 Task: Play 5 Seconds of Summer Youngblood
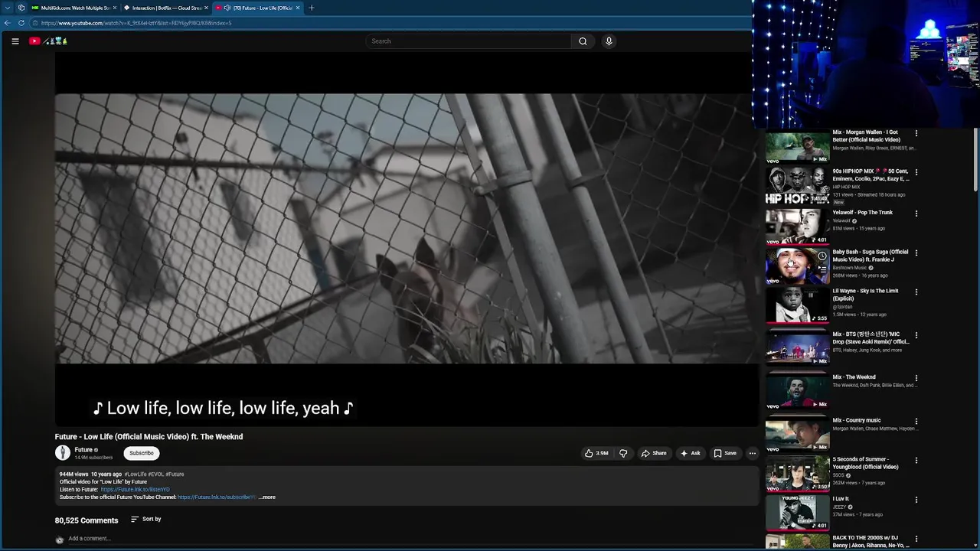pos(797,474)
